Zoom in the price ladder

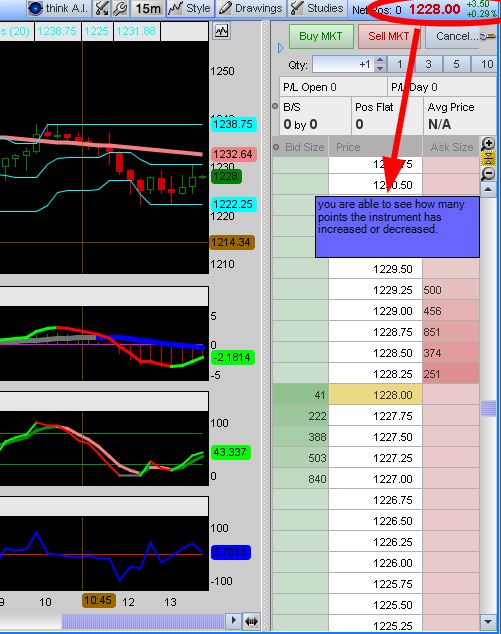pos(488,143)
